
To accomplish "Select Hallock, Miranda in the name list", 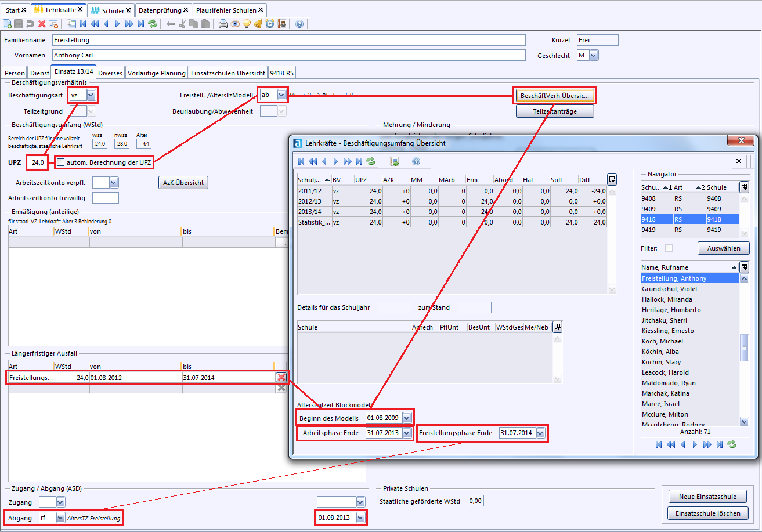I will tap(689, 299).
